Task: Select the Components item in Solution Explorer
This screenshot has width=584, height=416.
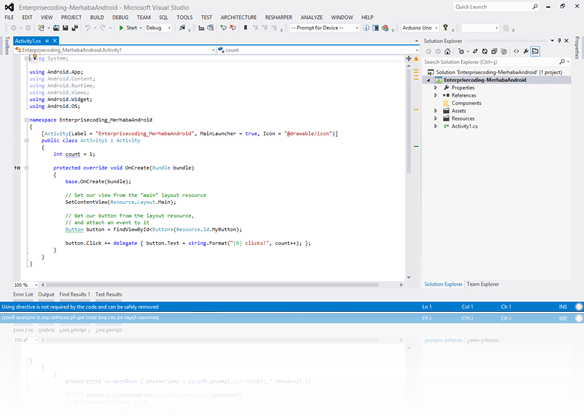Action: tap(466, 103)
